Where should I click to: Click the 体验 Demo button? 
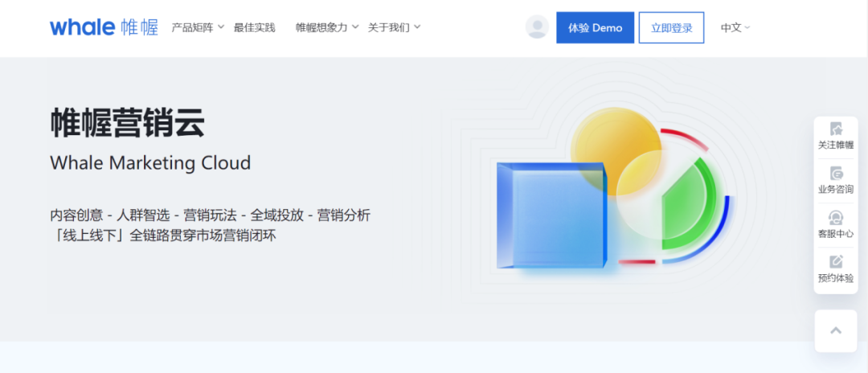595,27
